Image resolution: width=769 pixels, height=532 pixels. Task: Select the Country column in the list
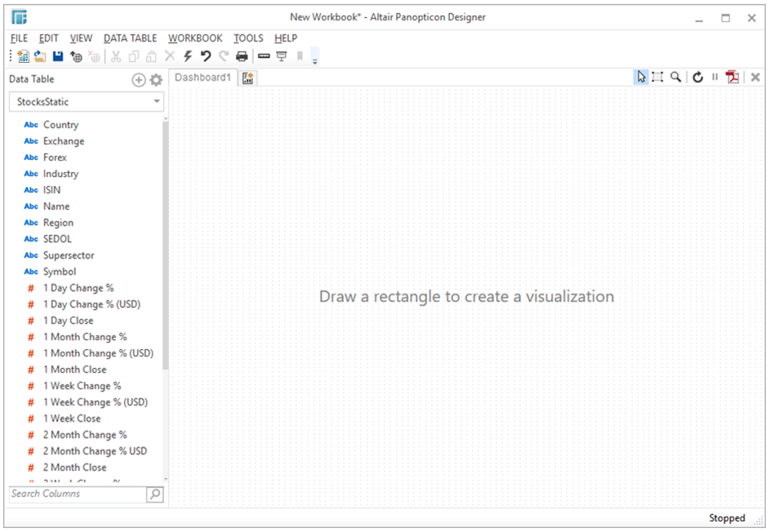[61, 124]
